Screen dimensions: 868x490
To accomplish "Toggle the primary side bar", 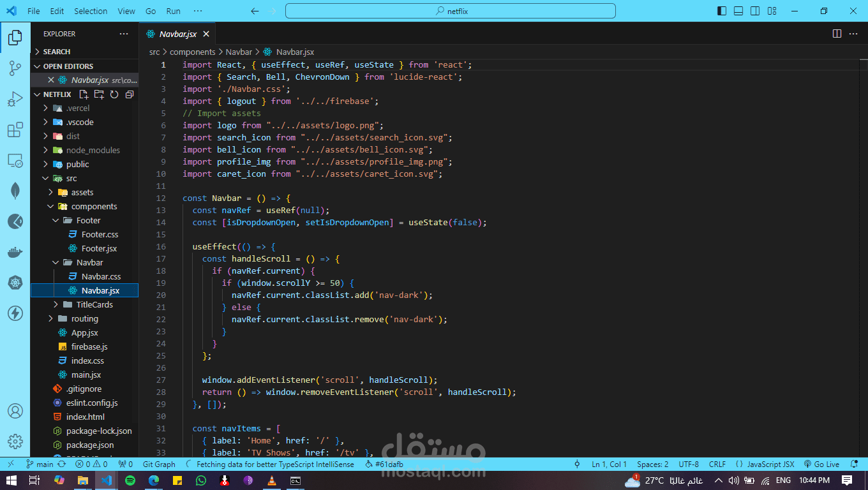I will click(x=722, y=11).
